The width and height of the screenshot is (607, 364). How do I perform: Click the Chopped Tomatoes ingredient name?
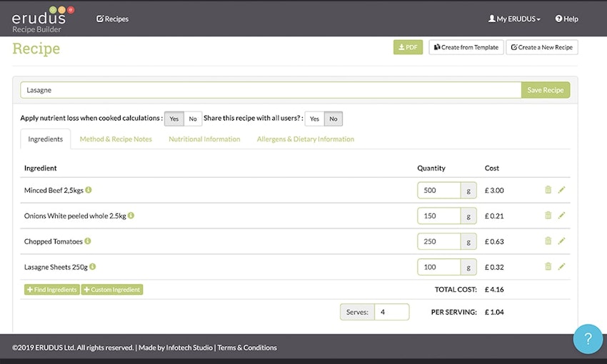[54, 241]
